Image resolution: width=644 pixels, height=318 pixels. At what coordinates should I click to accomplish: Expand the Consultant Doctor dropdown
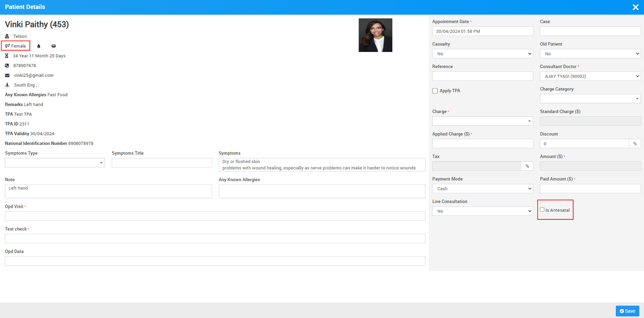590,76
